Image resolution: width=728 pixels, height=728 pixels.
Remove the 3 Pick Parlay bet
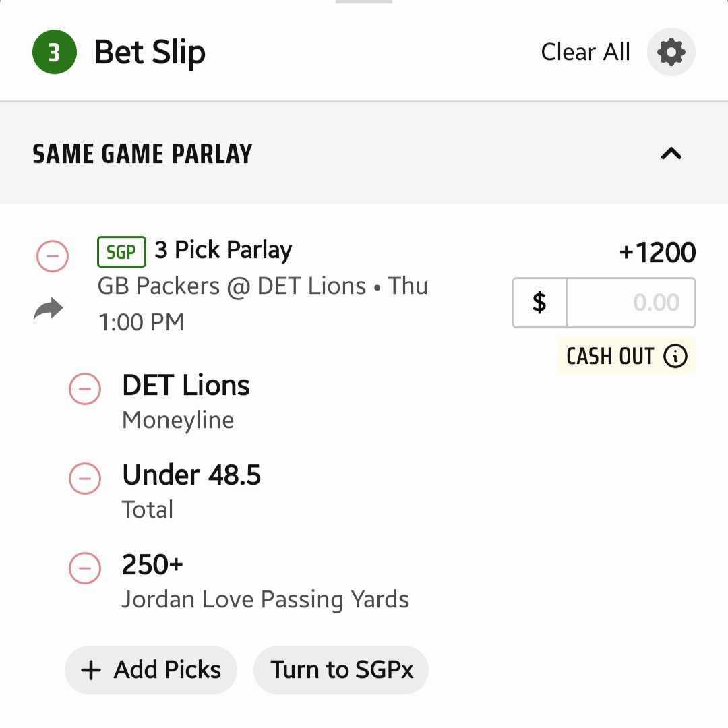(53, 256)
